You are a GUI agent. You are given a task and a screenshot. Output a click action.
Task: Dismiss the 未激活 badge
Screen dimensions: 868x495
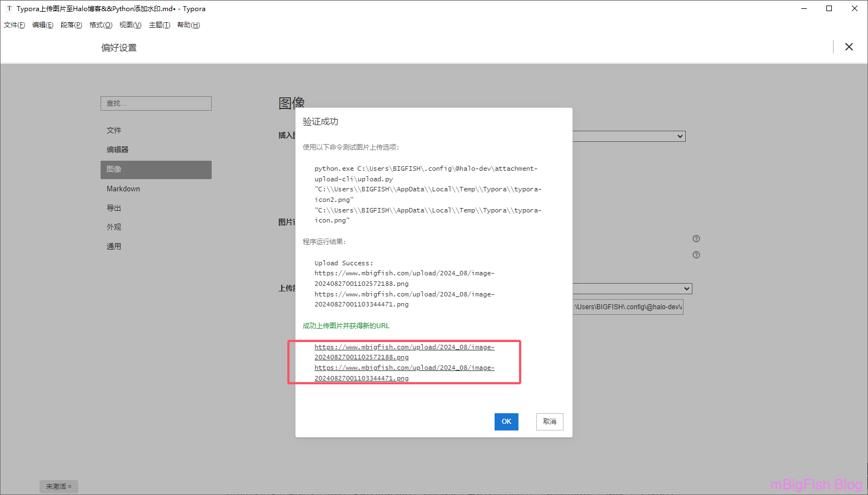69,487
